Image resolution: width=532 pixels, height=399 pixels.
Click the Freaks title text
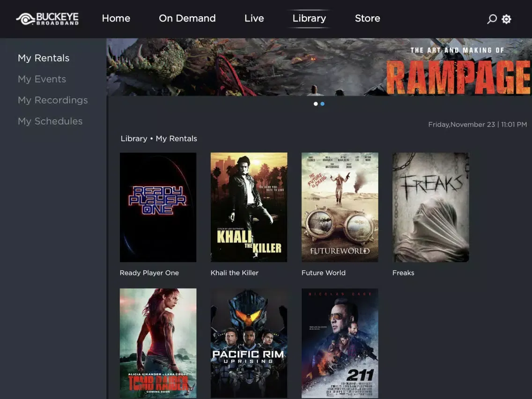pyautogui.click(x=403, y=273)
